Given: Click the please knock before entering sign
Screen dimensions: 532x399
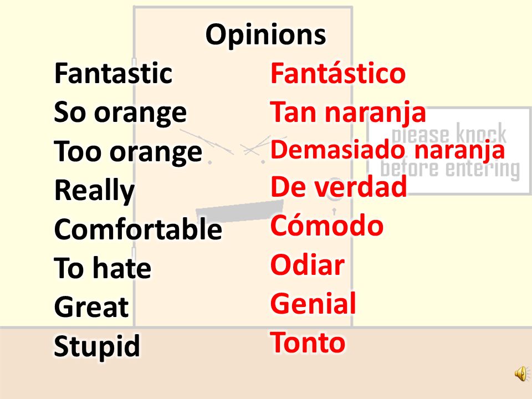Looking at the screenshot, I should [x=449, y=150].
